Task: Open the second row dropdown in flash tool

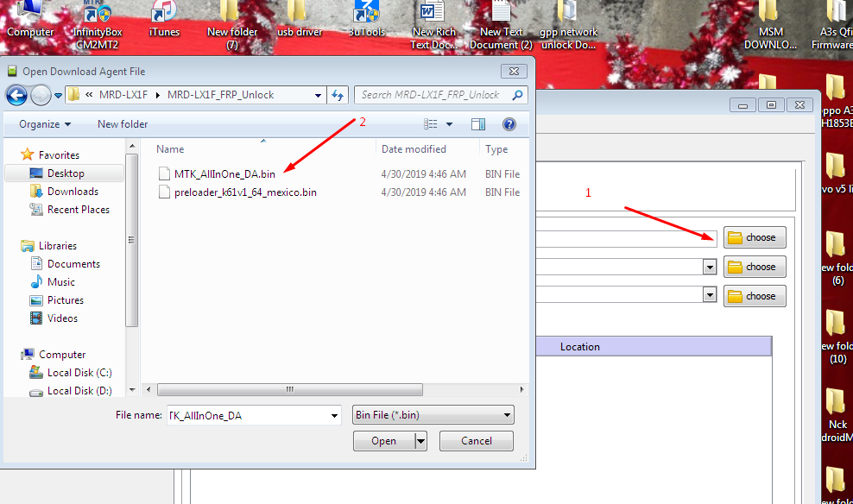Action: (x=710, y=267)
